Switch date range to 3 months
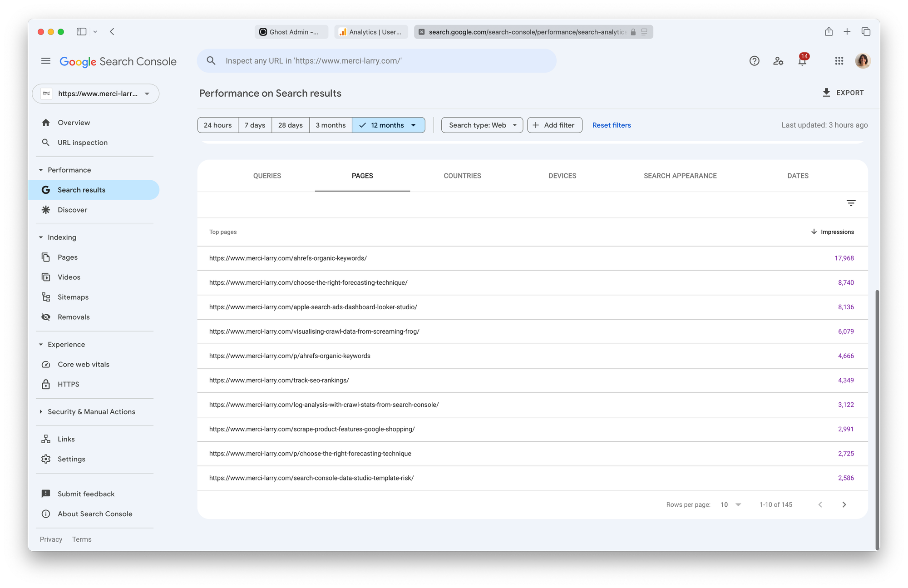This screenshot has height=588, width=908. click(x=331, y=125)
